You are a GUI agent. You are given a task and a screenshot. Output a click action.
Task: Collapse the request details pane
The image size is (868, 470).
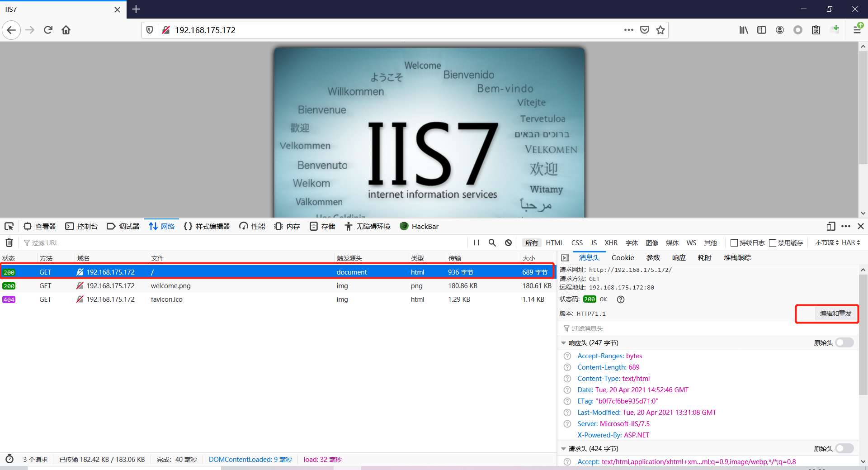tap(565, 257)
